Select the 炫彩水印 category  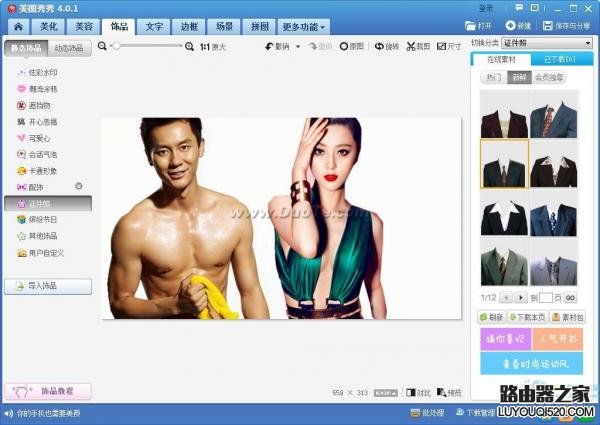click(37, 72)
